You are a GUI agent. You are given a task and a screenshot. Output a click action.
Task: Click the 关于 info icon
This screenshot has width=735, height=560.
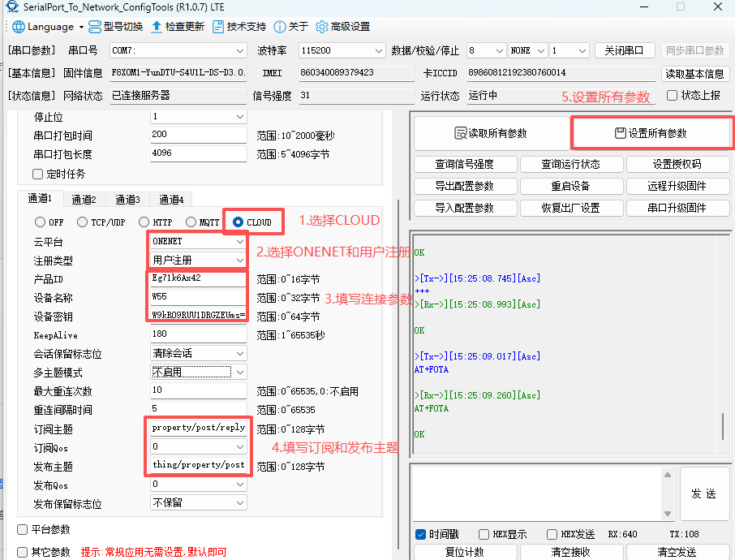tap(279, 27)
